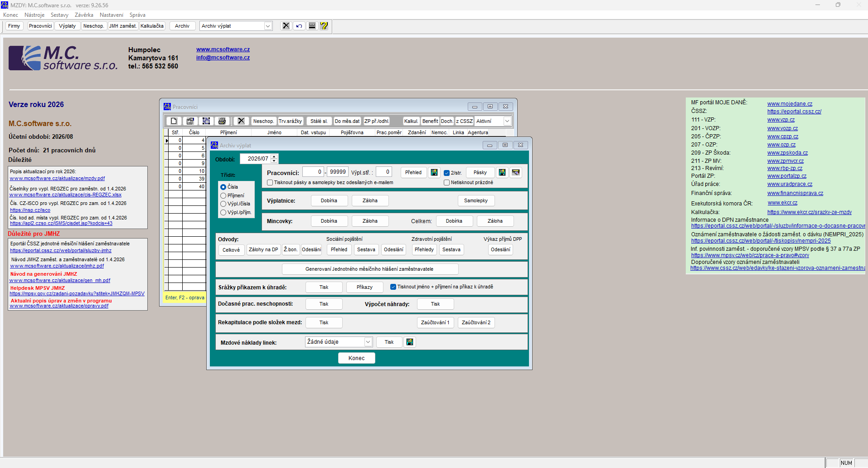The height and width of the screenshot is (468, 868).
Task: Open the Aktivní filter dropdown in Pracovníci
Action: [507, 121]
